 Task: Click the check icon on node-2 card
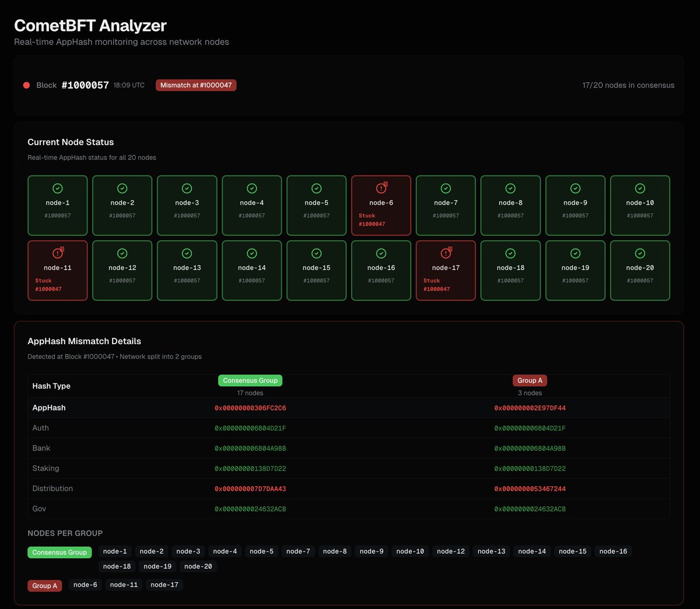point(123,188)
